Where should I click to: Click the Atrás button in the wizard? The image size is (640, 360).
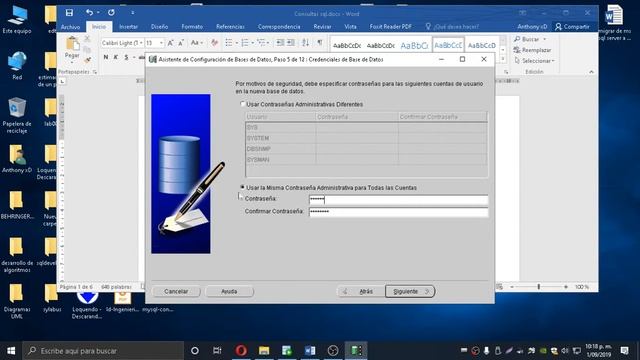click(x=361, y=291)
